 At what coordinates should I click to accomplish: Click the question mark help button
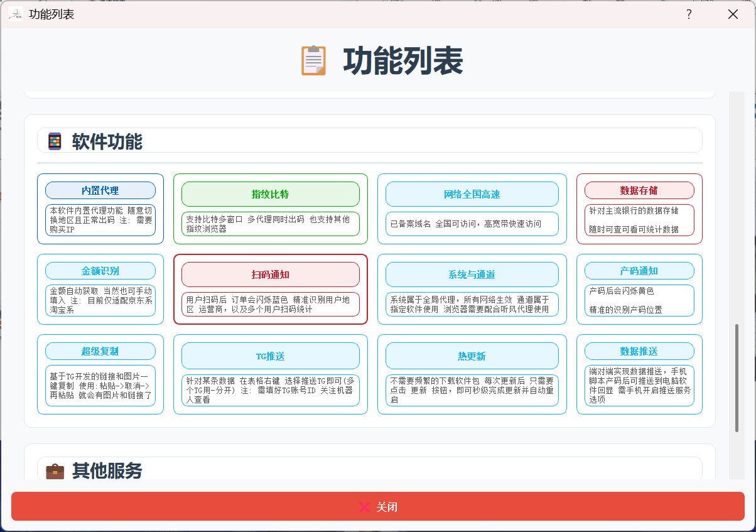[x=689, y=14]
